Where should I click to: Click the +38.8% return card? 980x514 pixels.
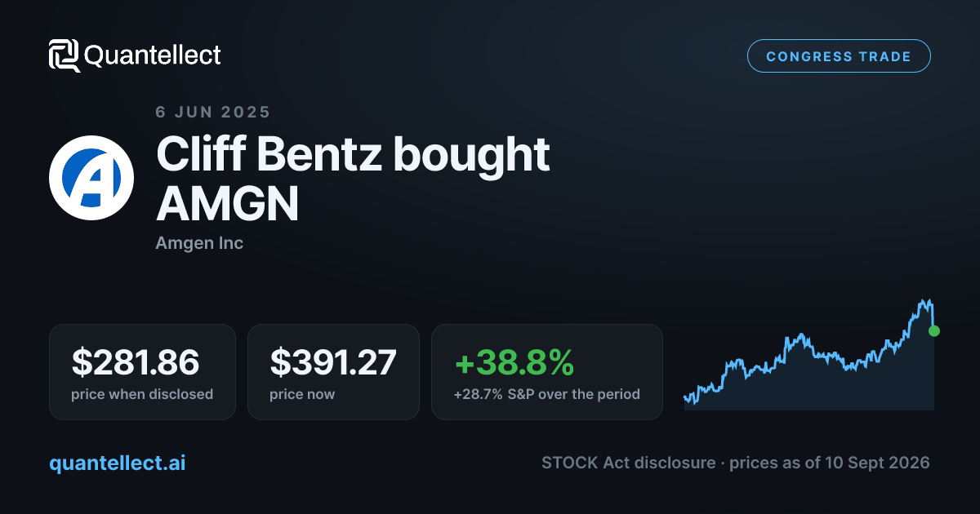547,372
